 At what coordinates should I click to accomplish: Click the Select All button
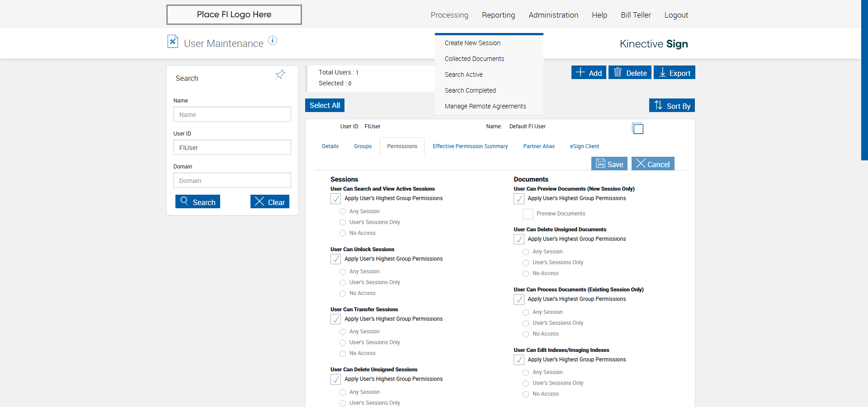pos(325,105)
